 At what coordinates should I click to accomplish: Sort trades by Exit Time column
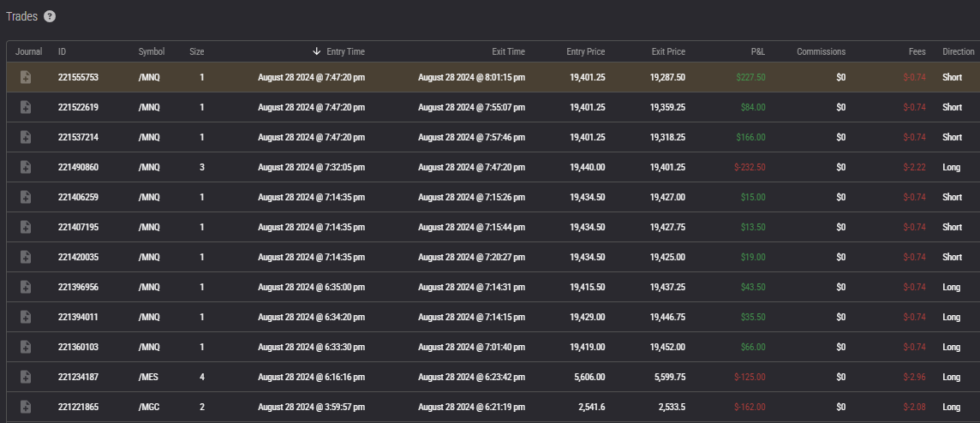click(508, 51)
